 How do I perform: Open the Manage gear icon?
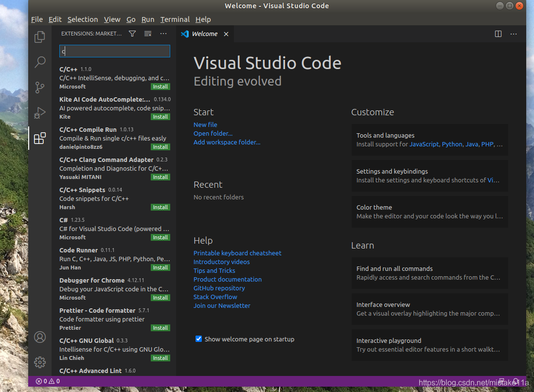(x=40, y=362)
